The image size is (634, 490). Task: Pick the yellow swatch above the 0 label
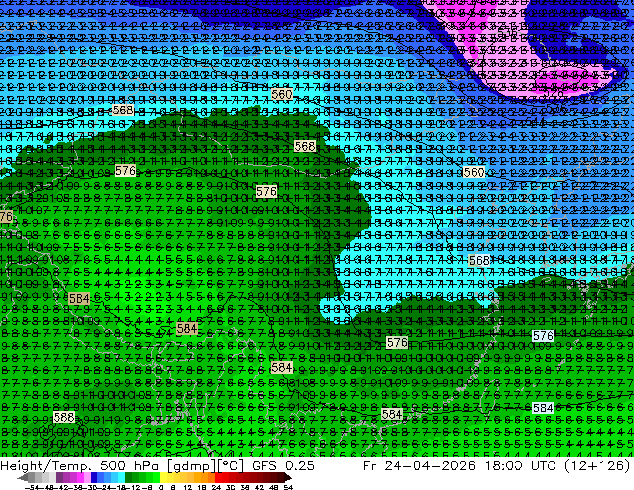[163, 477]
